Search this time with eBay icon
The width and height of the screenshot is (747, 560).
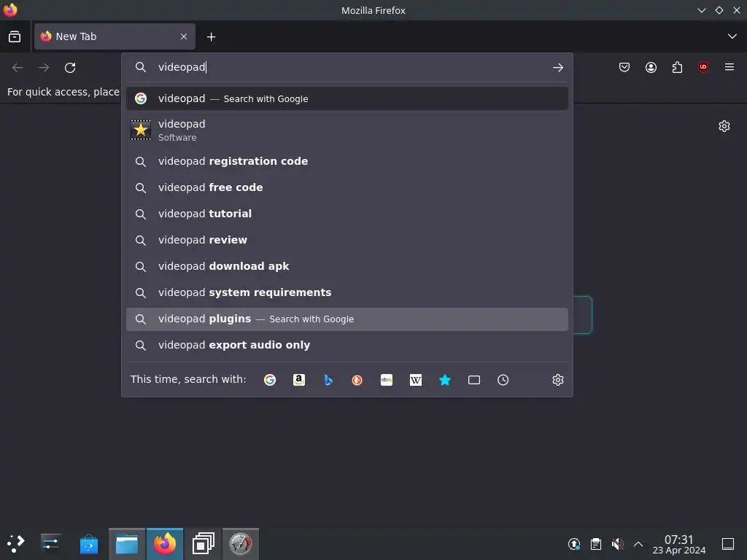tap(387, 380)
